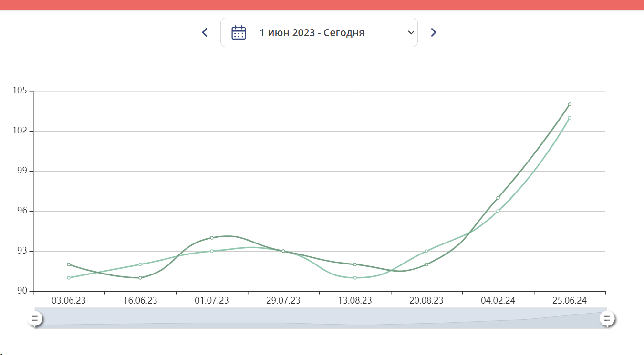
Task: Click dark green data point at 03.06.23
Action: pos(69,264)
